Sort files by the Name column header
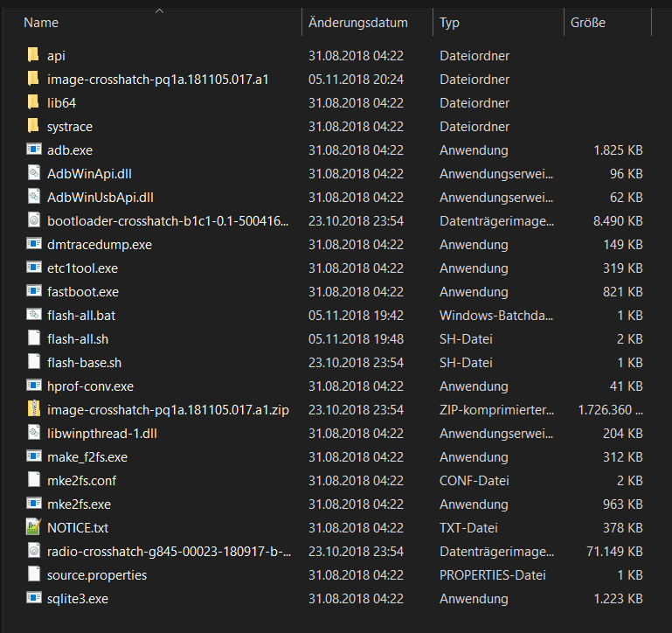This screenshot has width=672, height=633. 42,23
